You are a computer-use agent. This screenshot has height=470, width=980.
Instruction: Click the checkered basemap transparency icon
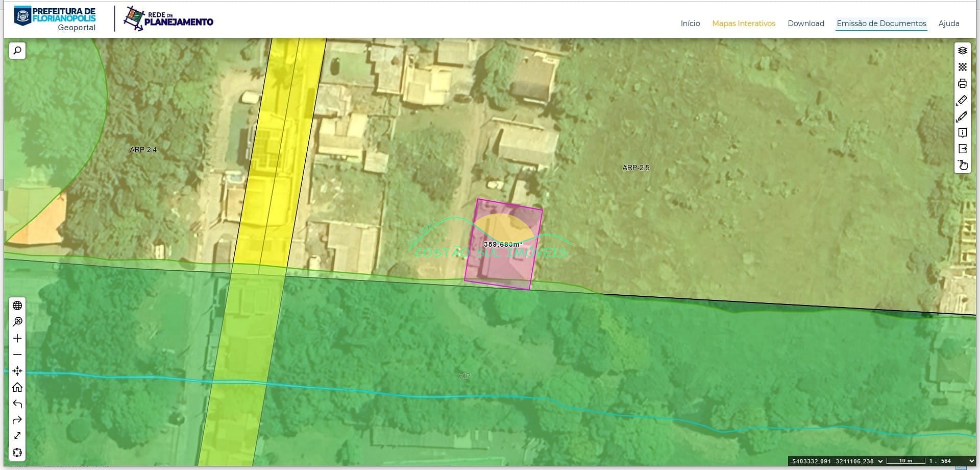tap(962, 67)
